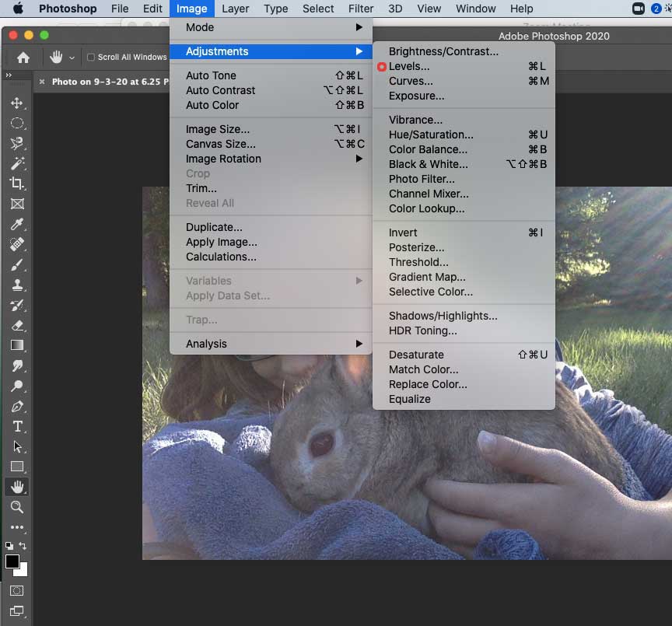Select the Zoom tool
The width and height of the screenshot is (672, 626).
pos(17,507)
